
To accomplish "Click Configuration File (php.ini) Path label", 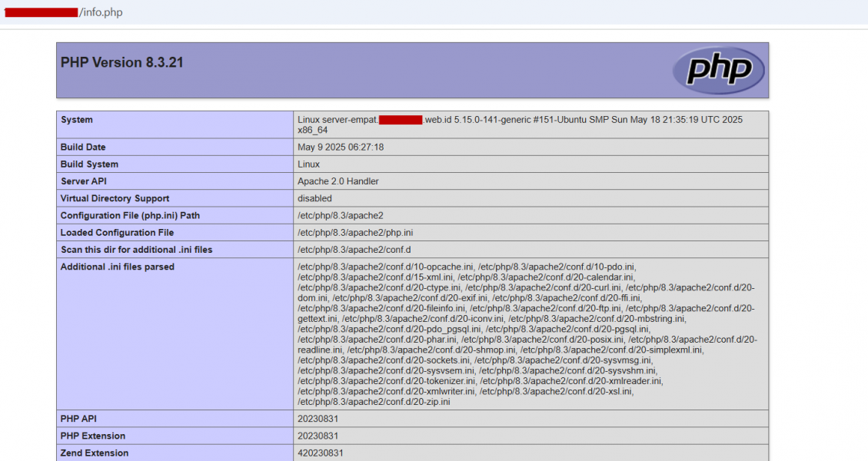I will pos(130,216).
